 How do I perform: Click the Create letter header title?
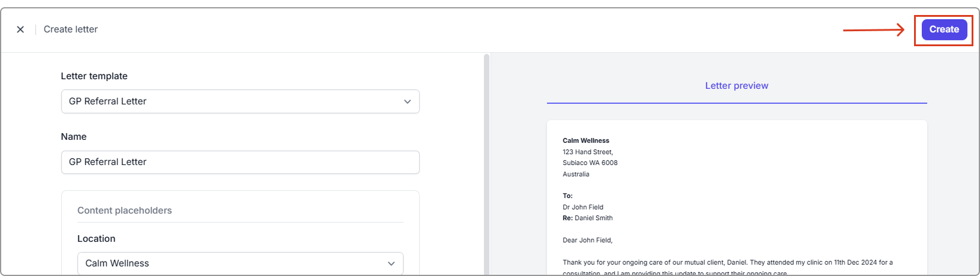71,29
